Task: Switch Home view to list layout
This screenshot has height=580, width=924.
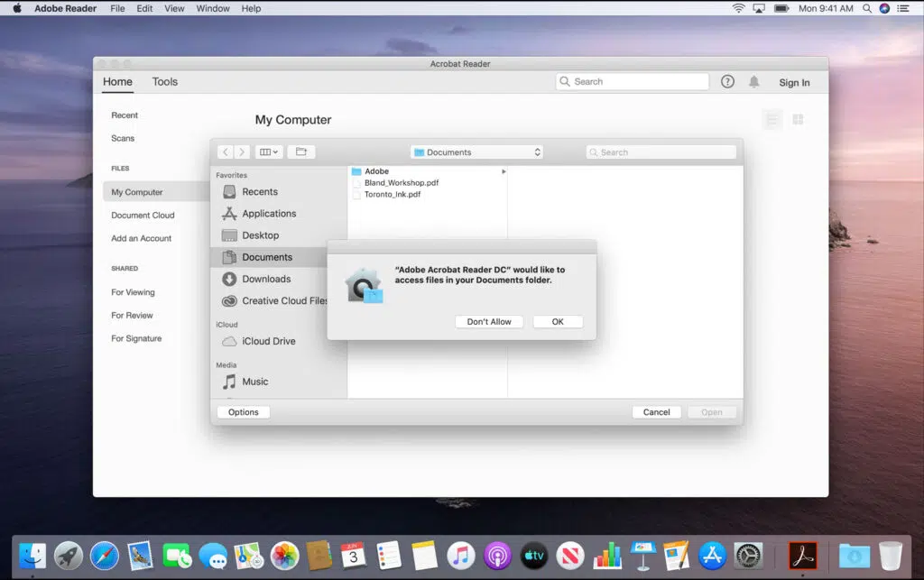Action: [772, 118]
